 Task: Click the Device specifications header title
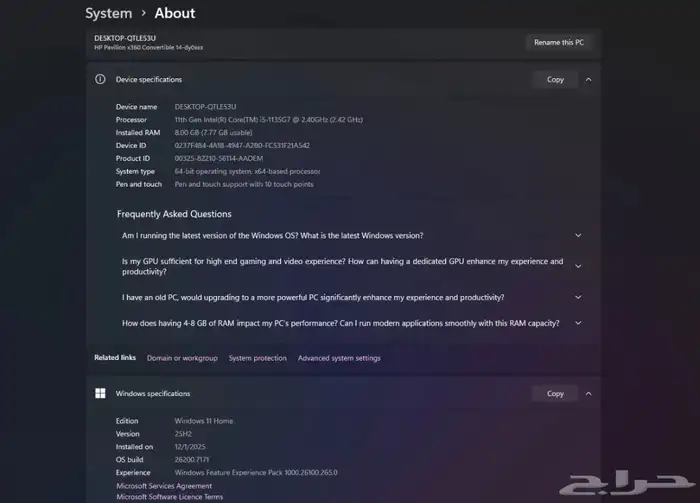149,79
